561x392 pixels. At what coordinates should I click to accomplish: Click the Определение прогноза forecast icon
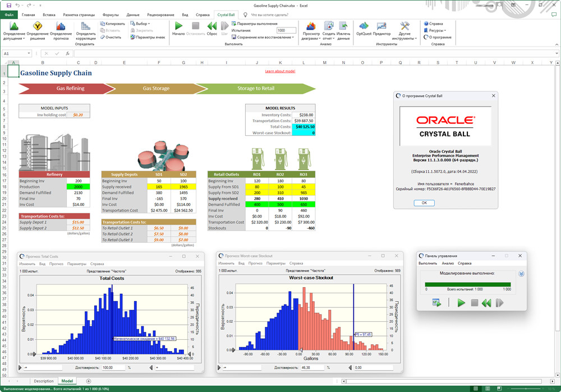pos(61,26)
